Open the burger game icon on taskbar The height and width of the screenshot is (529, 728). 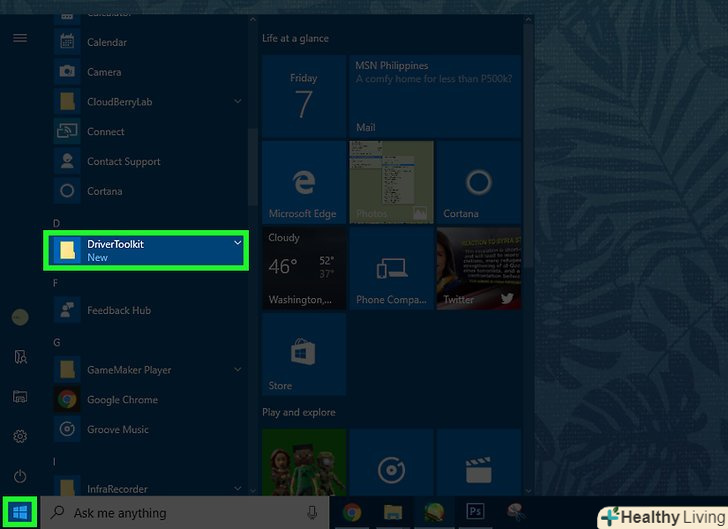434,513
